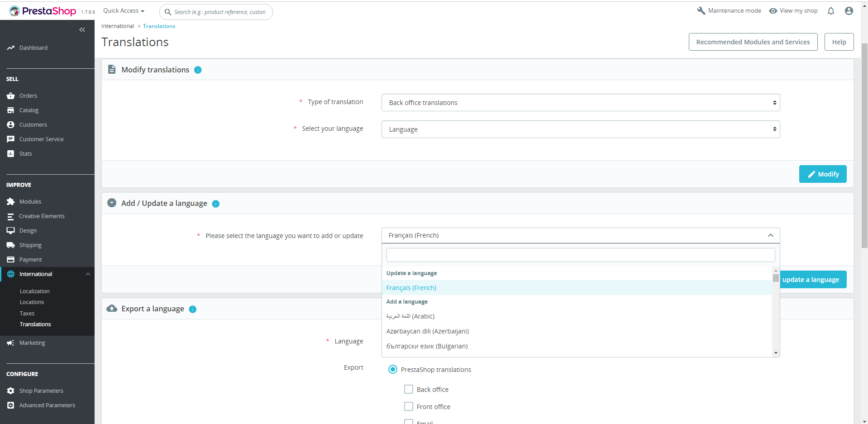Collapse the sidebar with double-chevron icon
The image size is (868, 424).
tap(82, 30)
